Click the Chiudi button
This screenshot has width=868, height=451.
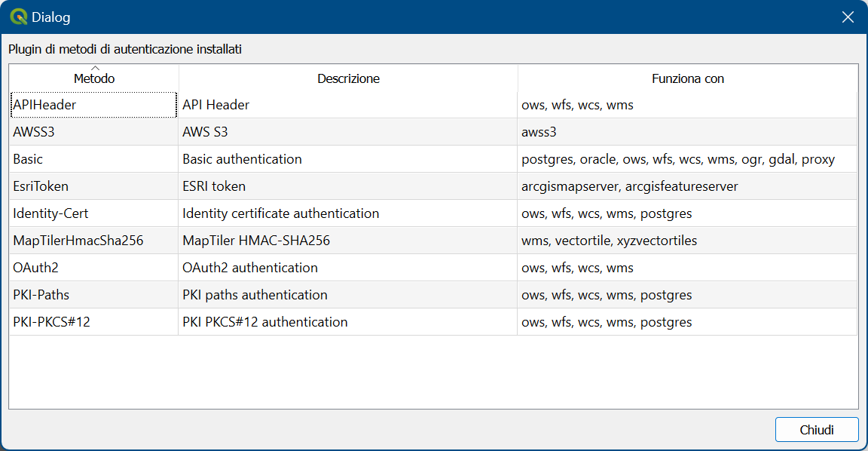point(817,429)
